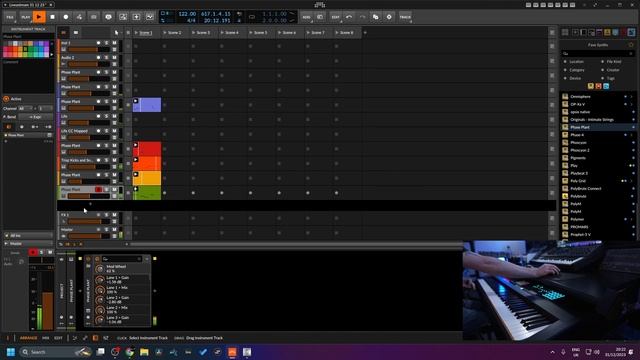Click the tempo value 122.00
This screenshot has height=360, width=640.
[x=187, y=14]
